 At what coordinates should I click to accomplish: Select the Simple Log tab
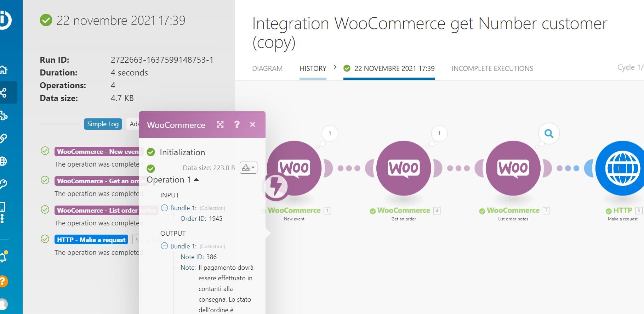(x=103, y=124)
